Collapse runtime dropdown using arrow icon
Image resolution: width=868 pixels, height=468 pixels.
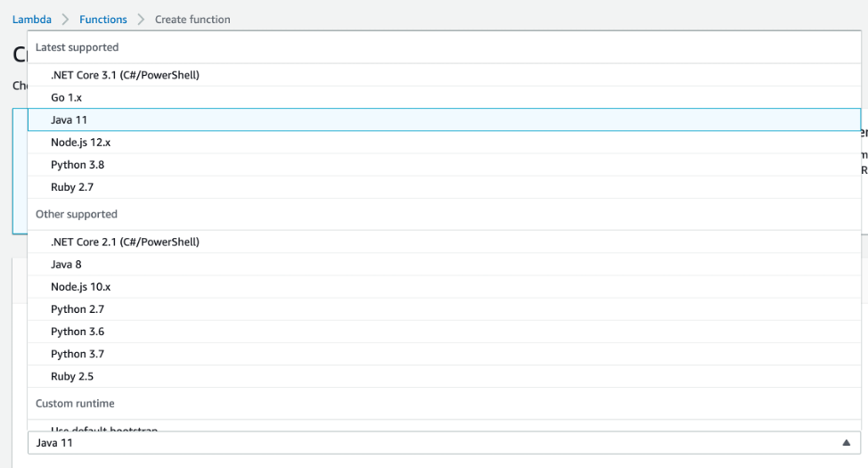[x=846, y=442]
